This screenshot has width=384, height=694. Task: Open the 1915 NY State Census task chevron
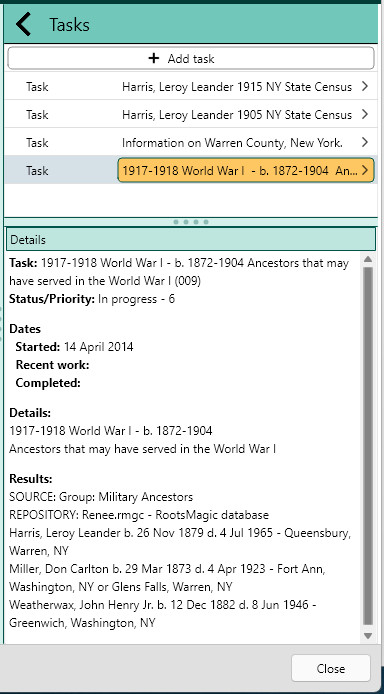click(365, 86)
